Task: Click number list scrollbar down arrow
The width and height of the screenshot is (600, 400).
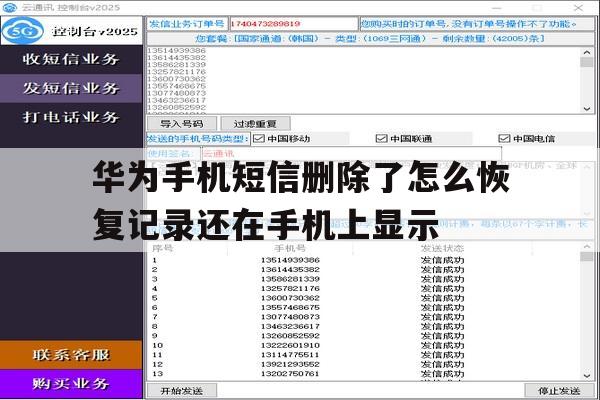Action: pyautogui.click(x=587, y=109)
